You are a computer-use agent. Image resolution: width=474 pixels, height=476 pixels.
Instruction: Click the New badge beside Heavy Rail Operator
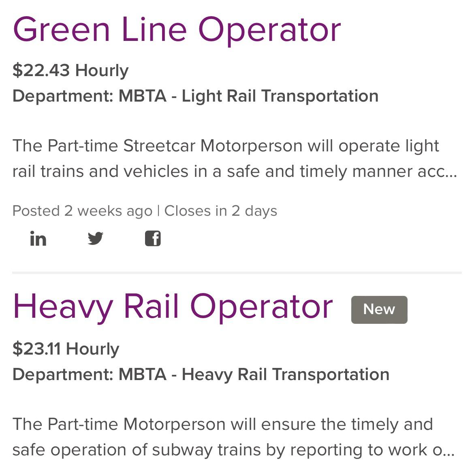[379, 310]
